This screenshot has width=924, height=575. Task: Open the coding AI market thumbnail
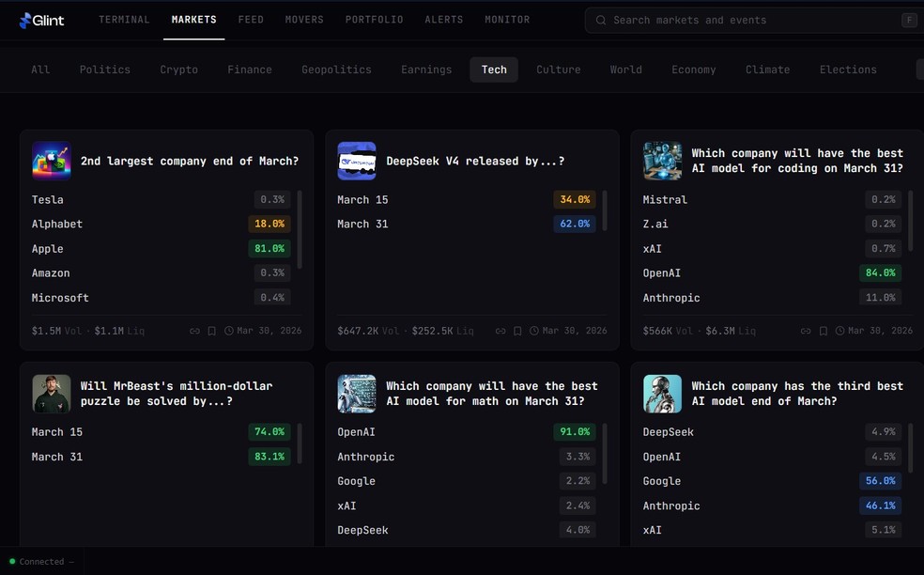[x=662, y=161]
